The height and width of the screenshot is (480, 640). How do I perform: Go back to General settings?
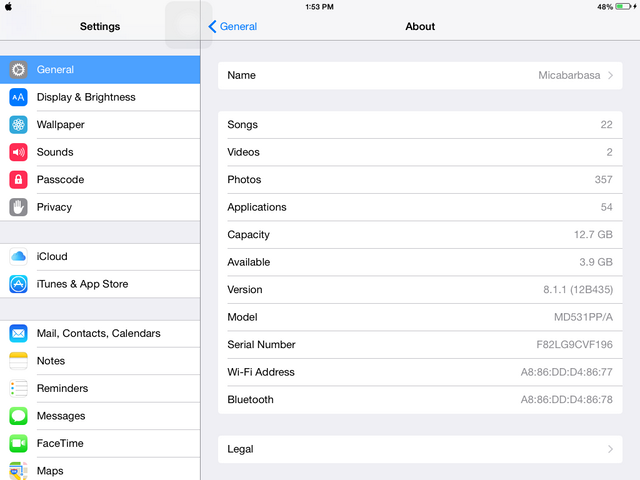coord(232,27)
